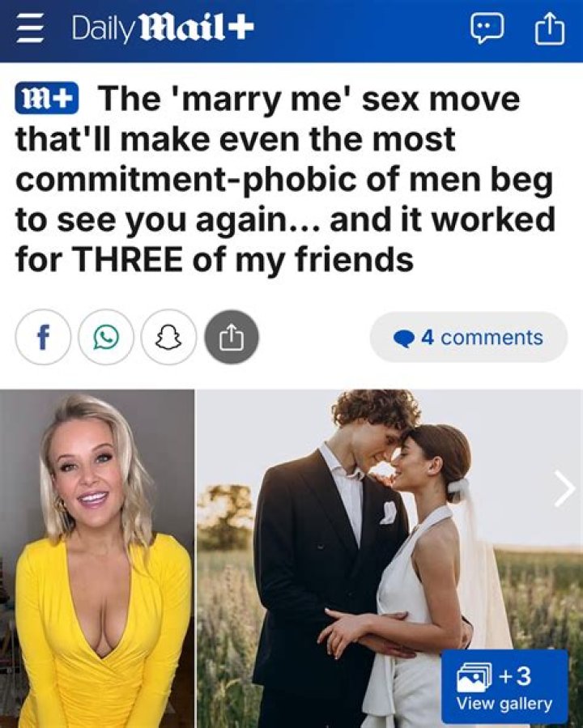Open the woman in yellow dress photo

tap(96, 559)
